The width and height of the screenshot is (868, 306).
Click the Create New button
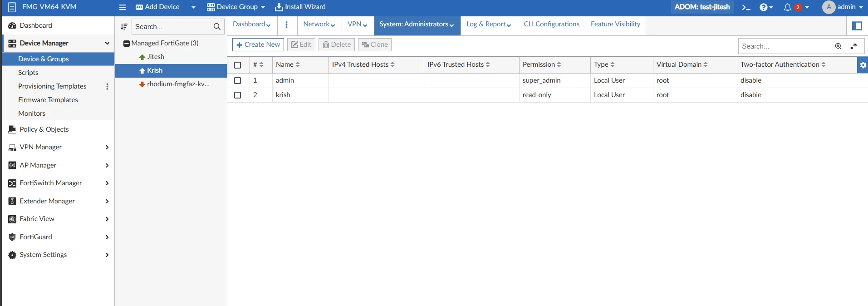(258, 44)
